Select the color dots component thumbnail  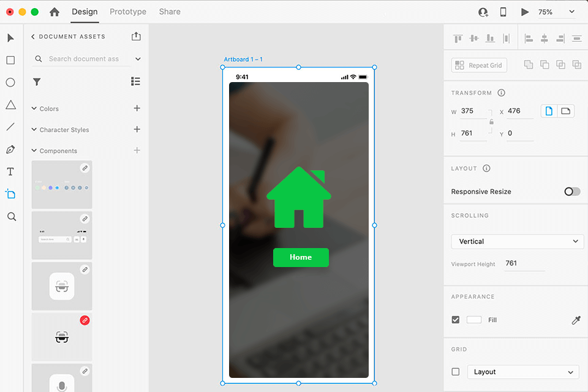pos(62,184)
